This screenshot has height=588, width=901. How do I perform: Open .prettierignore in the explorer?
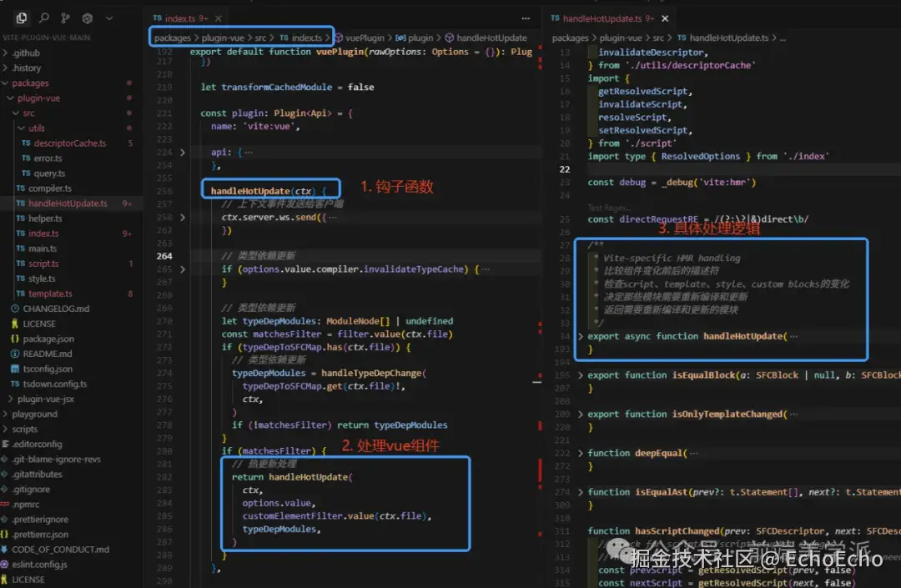40,519
